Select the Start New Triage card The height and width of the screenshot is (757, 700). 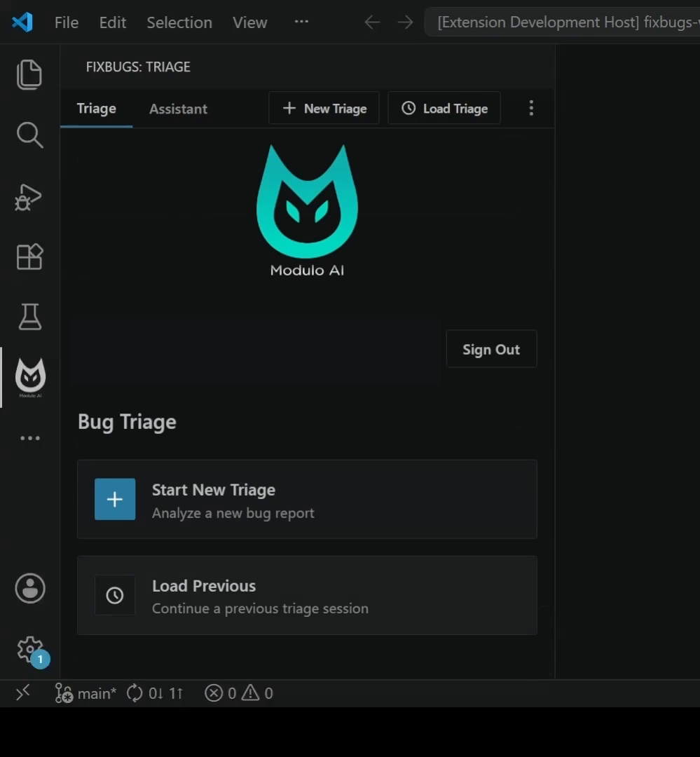[307, 499]
